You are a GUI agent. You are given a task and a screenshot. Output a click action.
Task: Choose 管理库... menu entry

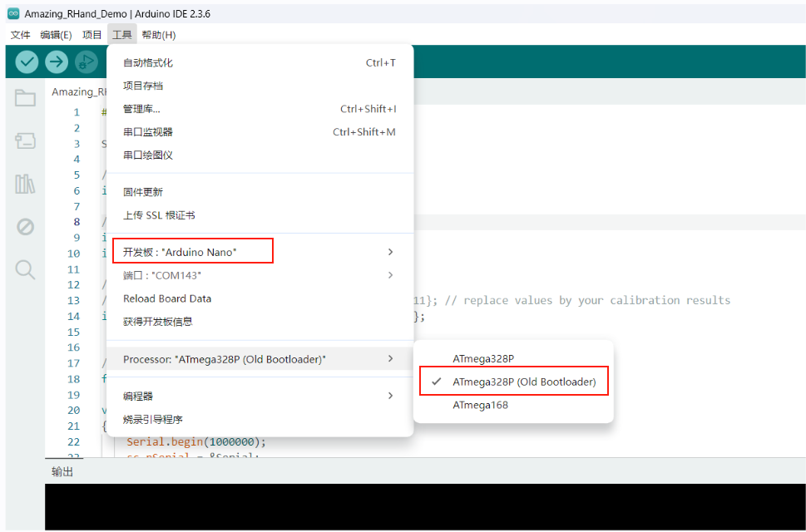[x=260, y=108]
